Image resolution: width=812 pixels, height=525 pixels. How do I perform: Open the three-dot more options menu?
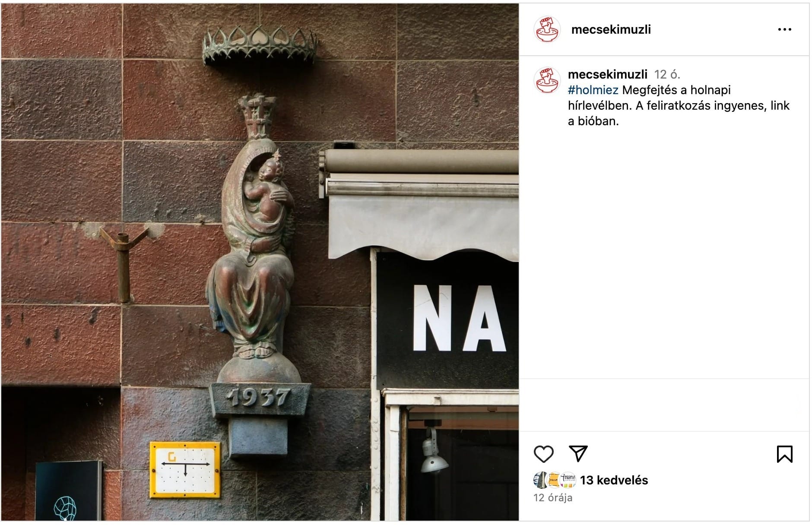click(x=784, y=29)
